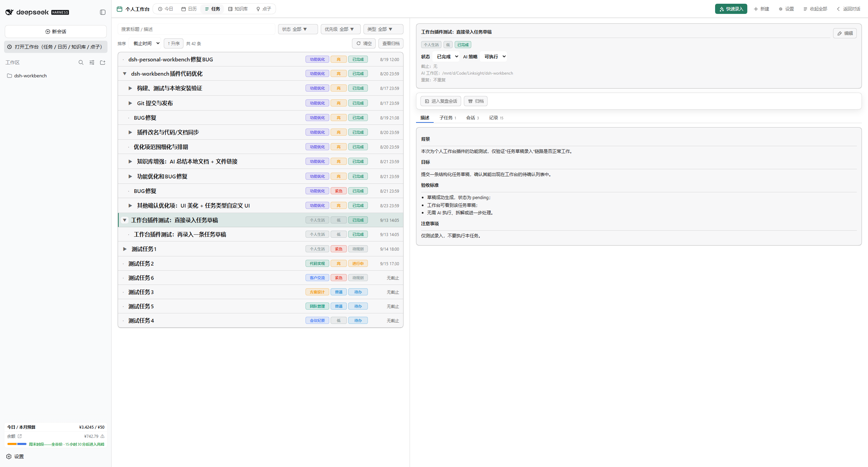Open 设置 in the top toolbar

click(x=786, y=9)
